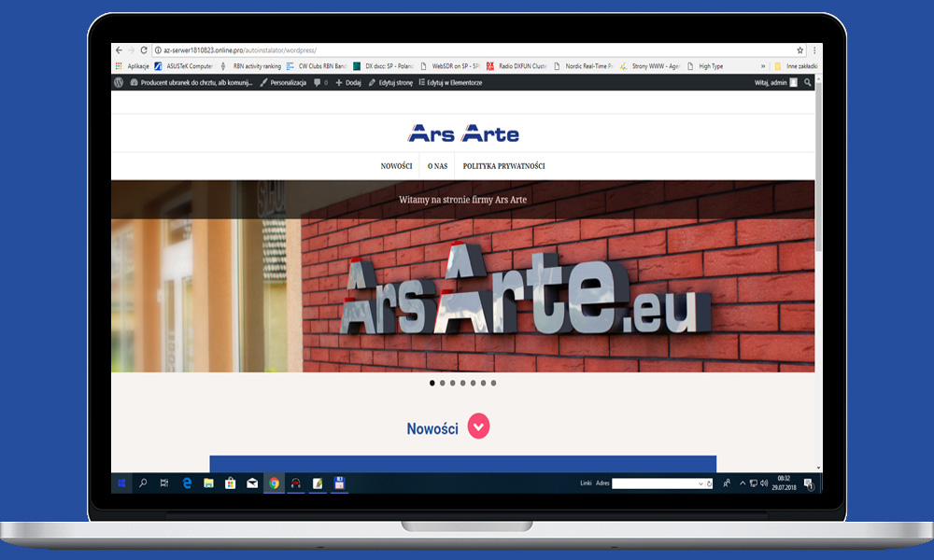Select the fifth slider pagination dot
This screenshot has height=560, width=934.
[473, 384]
